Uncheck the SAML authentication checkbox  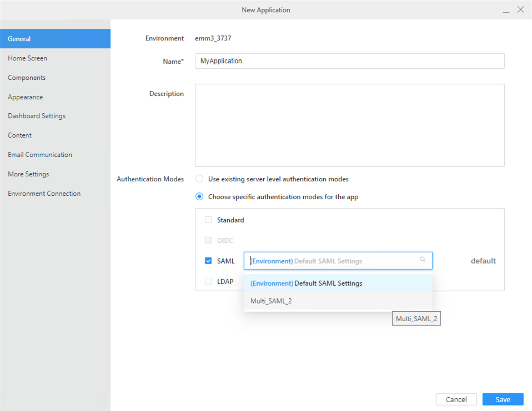[x=208, y=261]
